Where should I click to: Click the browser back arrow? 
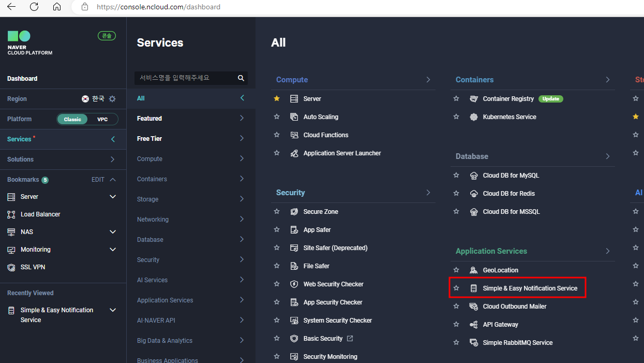[11, 7]
